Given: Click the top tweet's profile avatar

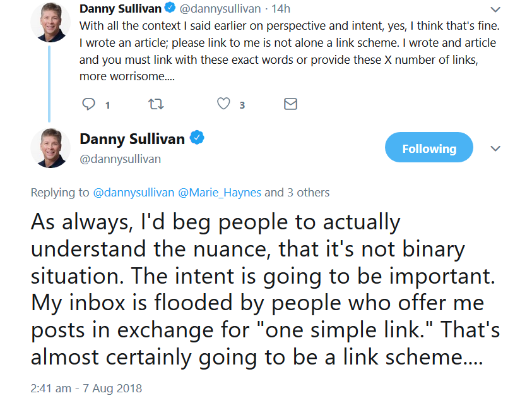Looking at the screenshot, I should tap(50, 23).
